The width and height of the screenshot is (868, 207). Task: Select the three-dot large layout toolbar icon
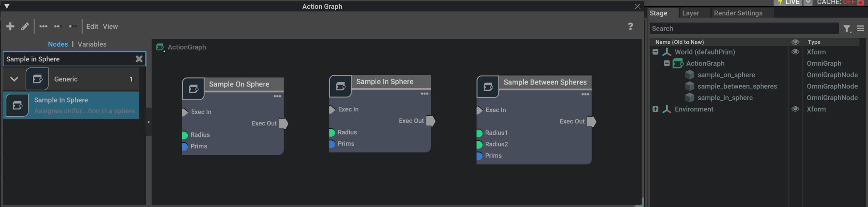pyautogui.click(x=43, y=26)
